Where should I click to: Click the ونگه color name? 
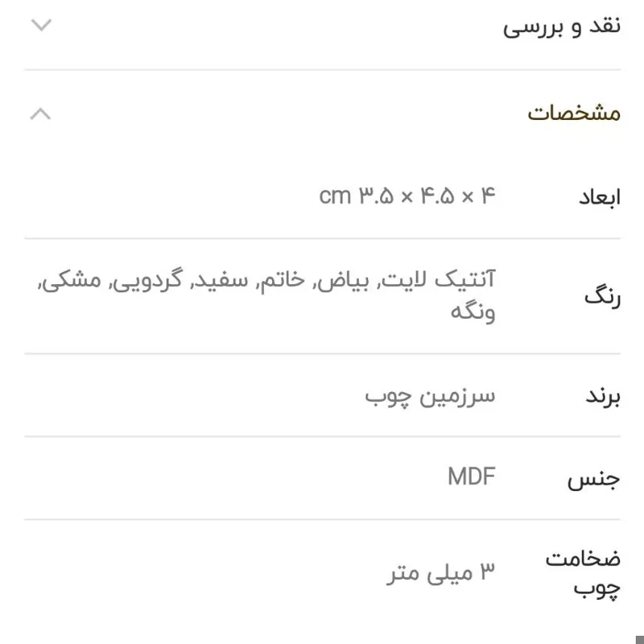(x=473, y=312)
